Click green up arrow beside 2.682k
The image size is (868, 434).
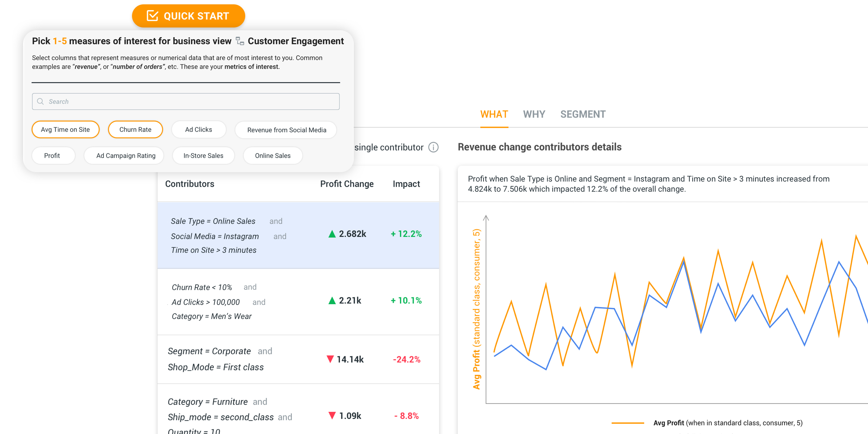(x=332, y=234)
